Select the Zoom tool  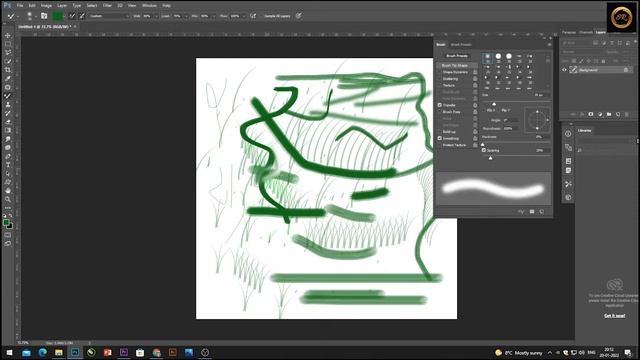coord(8,199)
